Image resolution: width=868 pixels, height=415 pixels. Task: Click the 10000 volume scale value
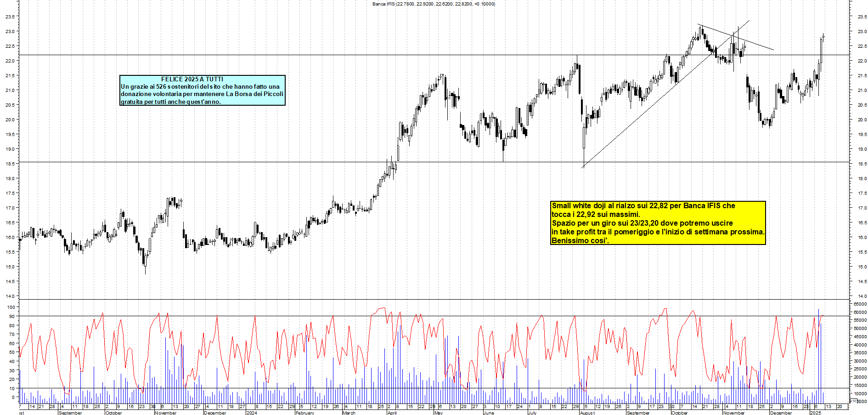[860, 394]
